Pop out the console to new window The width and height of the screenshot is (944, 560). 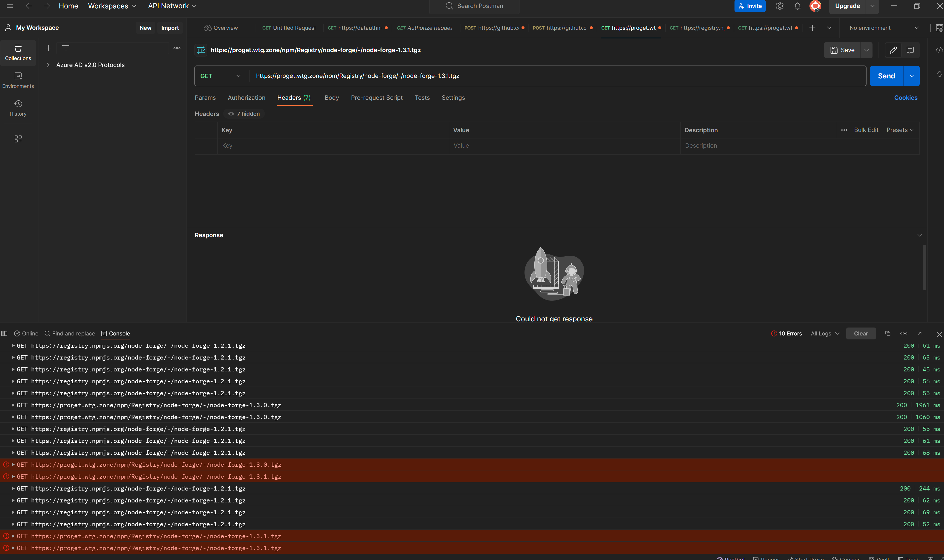(920, 333)
